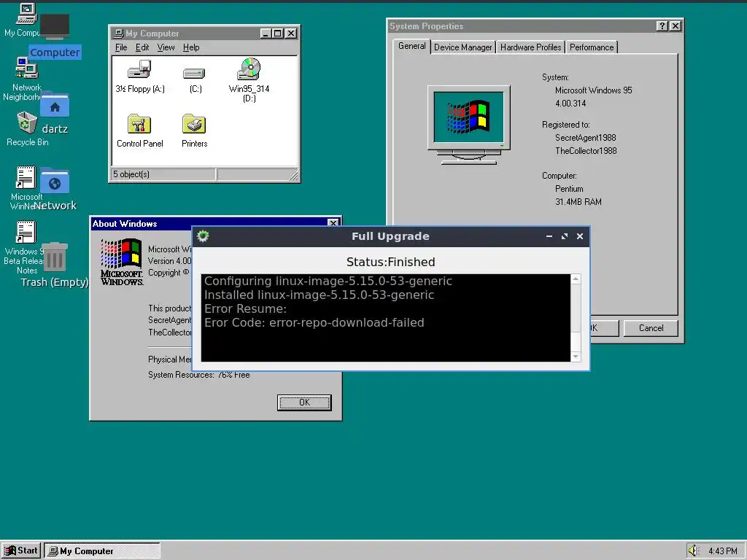
Task: Open the Start menu
Action: point(21,551)
